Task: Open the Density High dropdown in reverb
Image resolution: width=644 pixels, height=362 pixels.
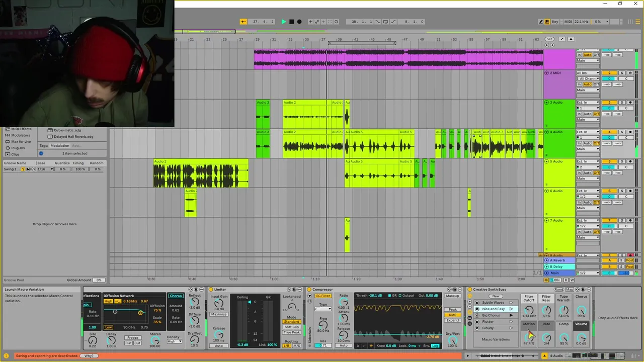Action: [x=175, y=341]
